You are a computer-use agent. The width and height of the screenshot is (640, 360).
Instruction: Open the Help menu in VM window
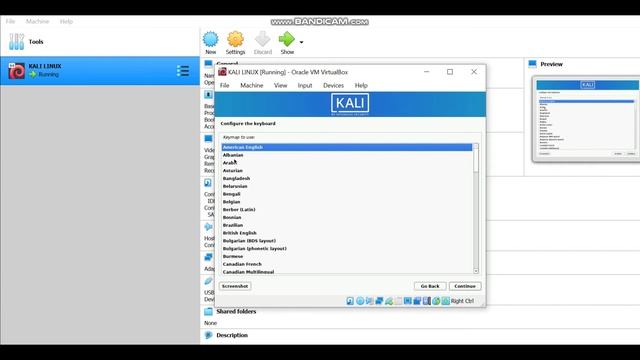click(x=361, y=85)
